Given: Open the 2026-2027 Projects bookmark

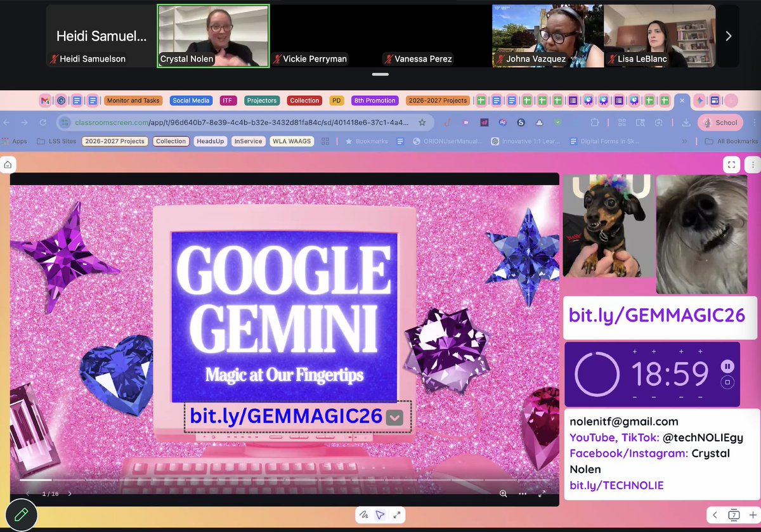Looking at the screenshot, I should [115, 141].
